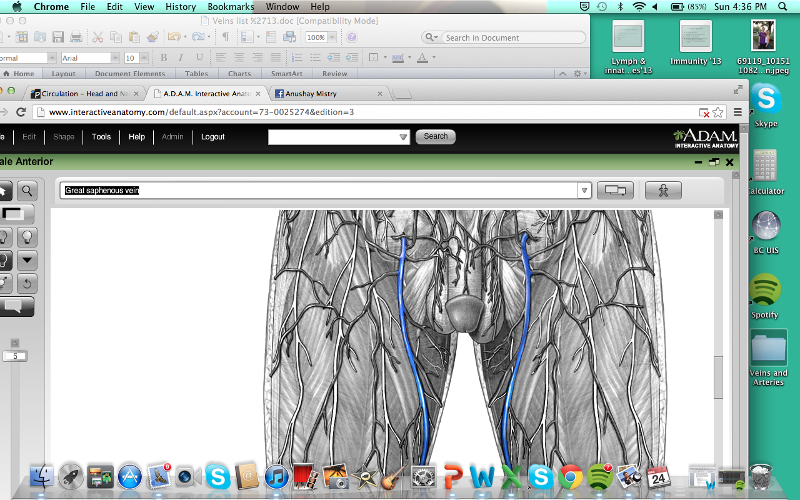Viewport: 800px width, 500px height.
Task: Open the Arial font name dropdown
Action: [114, 58]
